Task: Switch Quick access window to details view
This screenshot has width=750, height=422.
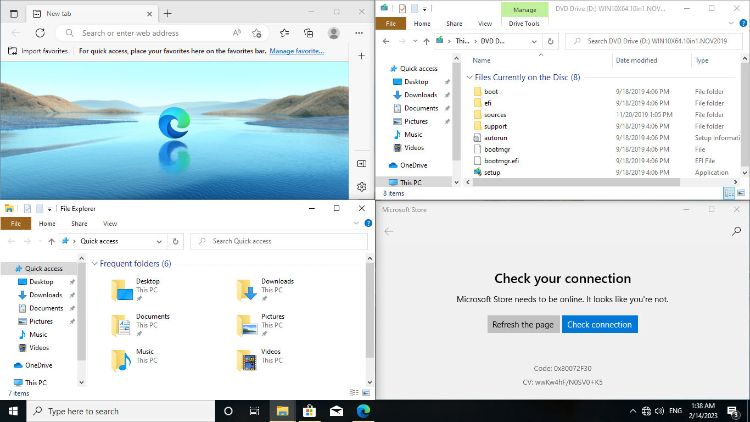Action: [x=356, y=393]
